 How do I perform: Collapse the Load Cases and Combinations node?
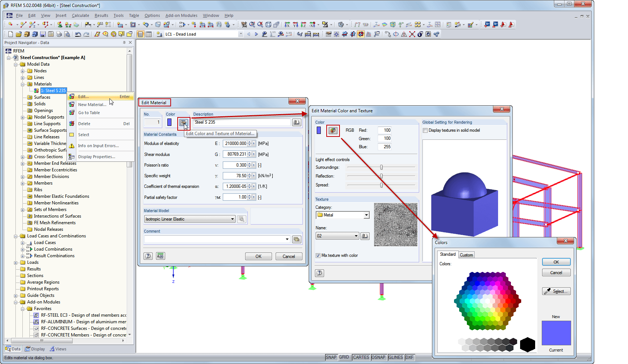click(15, 236)
